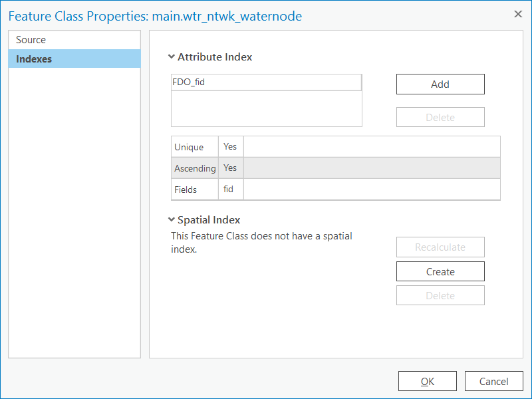Cancel the Feature Class Properties dialog
Image resolution: width=532 pixels, height=399 pixels.
point(493,381)
